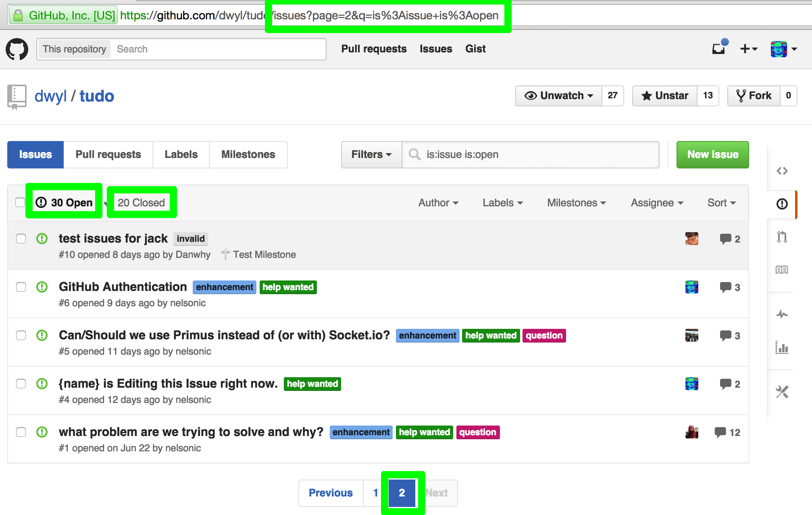The image size is (812, 515).
Task: Click the comment count for test issues for jack
Action: coord(730,239)
